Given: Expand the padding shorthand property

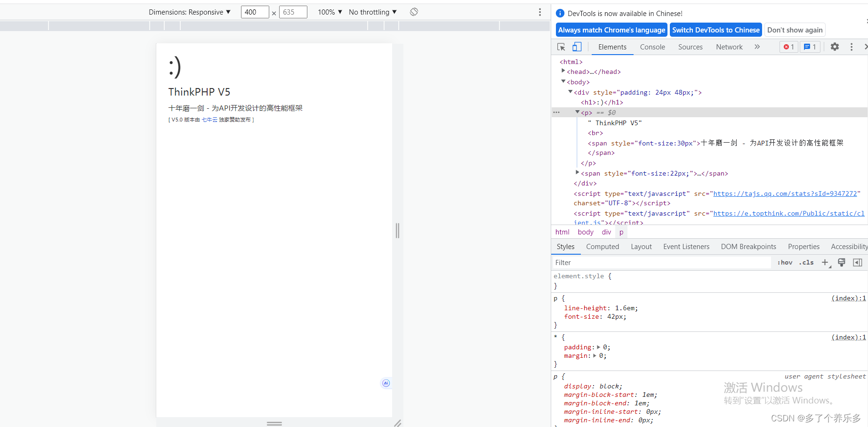Looking at the screenshot, I should [599, 347].
